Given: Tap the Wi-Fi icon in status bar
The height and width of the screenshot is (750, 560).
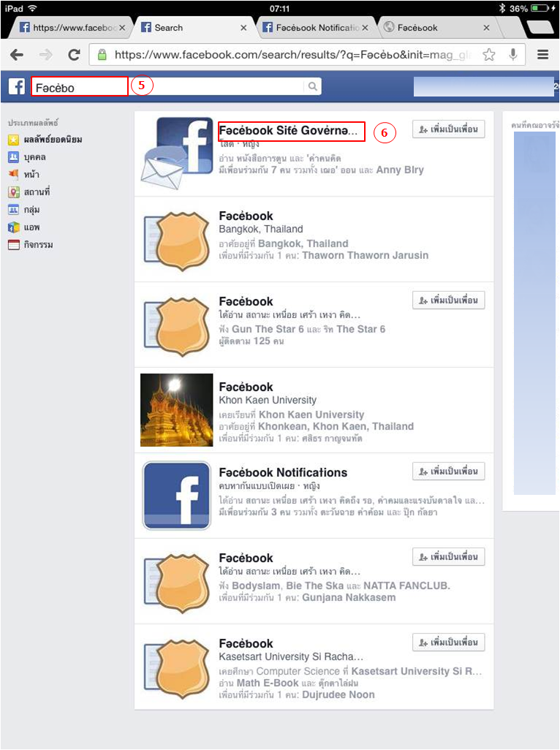Looking at the screenshot, I should click(32, 8).
